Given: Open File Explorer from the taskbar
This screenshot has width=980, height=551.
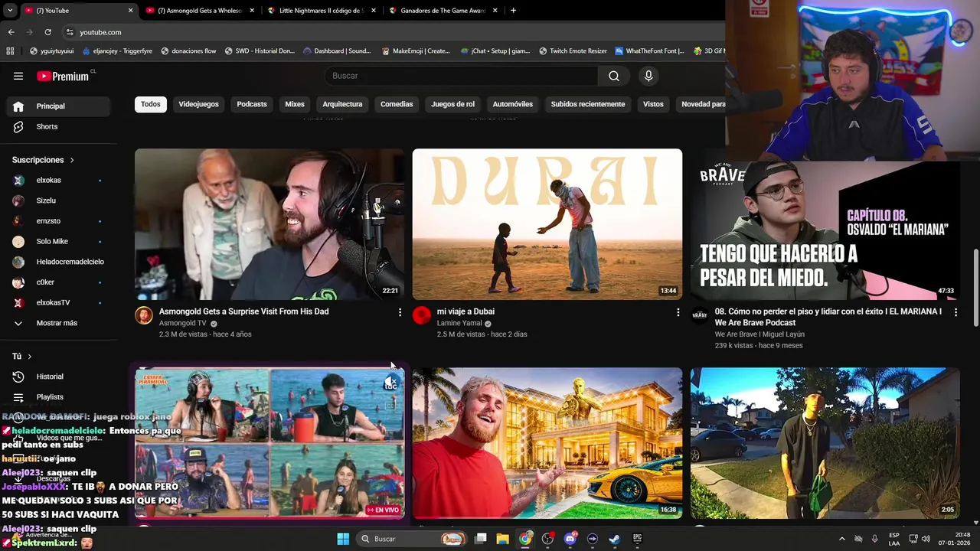Looking at the screenshot, I should [503, 539].
